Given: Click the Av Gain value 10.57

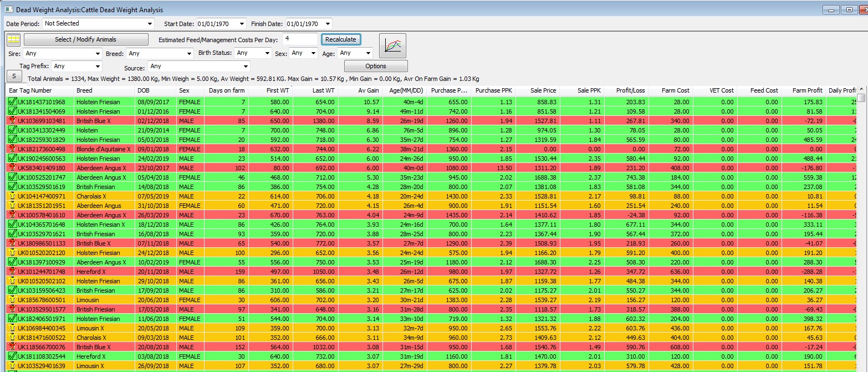Looking at the screenshot, I should tap(370, 102).
